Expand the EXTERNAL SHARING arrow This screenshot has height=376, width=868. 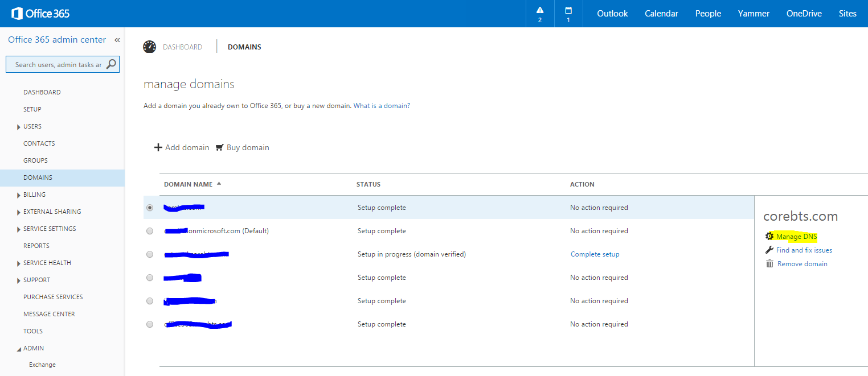[x=19, y=212]
